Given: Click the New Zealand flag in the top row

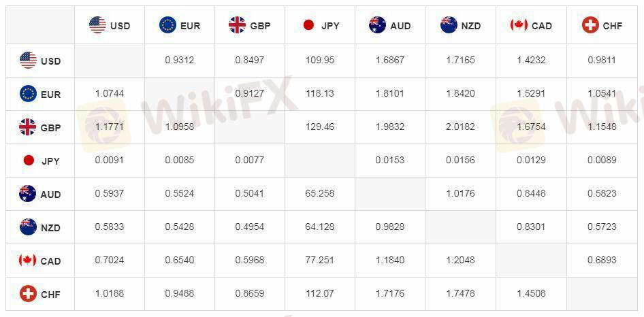Looking at the screenshot, I should [449, 26].
